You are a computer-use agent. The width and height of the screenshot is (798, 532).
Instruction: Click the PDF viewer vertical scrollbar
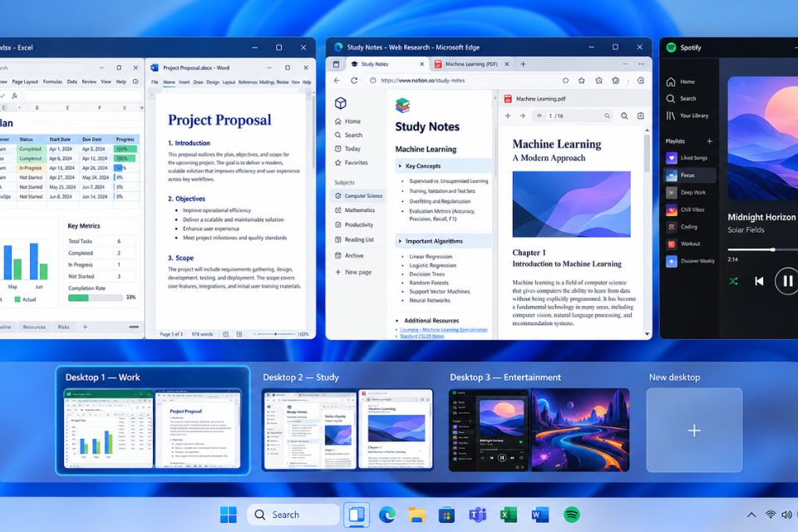click(647, 153)
